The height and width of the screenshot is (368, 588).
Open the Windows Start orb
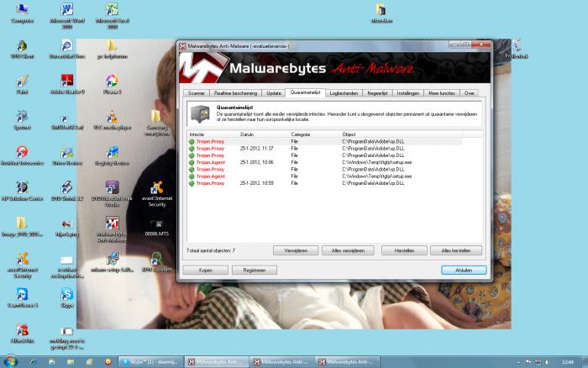click(x=10, y=361)
